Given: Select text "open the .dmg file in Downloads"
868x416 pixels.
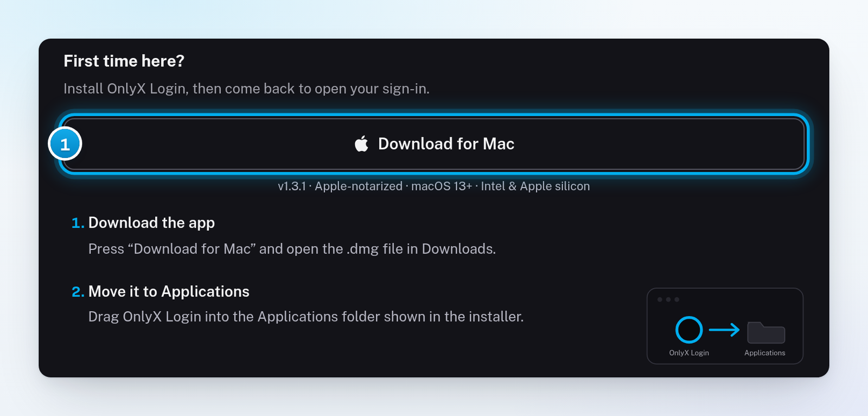Looking at the screenshot, I should [x=390, y=249].
